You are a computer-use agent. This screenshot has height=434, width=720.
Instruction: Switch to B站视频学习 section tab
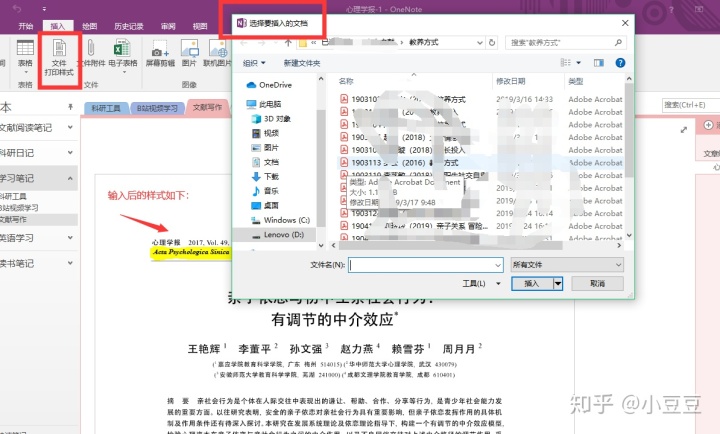pyautogui.click(x=157, y=108)
